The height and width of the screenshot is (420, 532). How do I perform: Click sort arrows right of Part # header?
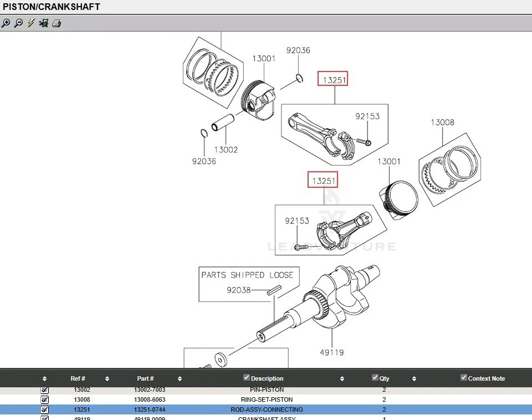(x=180, y=379)
